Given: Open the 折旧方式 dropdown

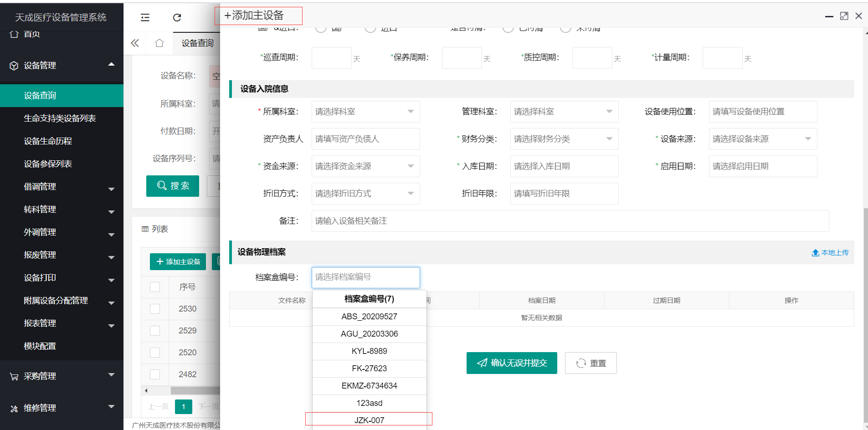Looking at the screenshot, I should 365,194.
